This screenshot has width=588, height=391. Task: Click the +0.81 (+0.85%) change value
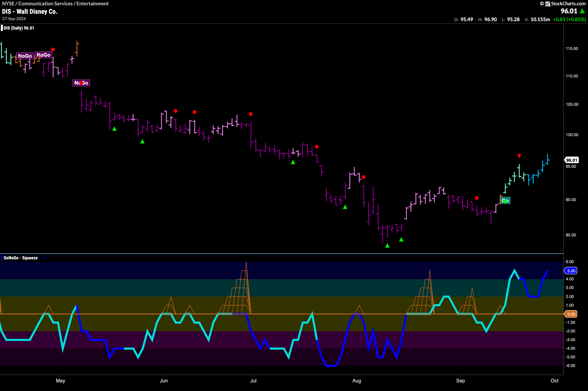coord(569,20)
